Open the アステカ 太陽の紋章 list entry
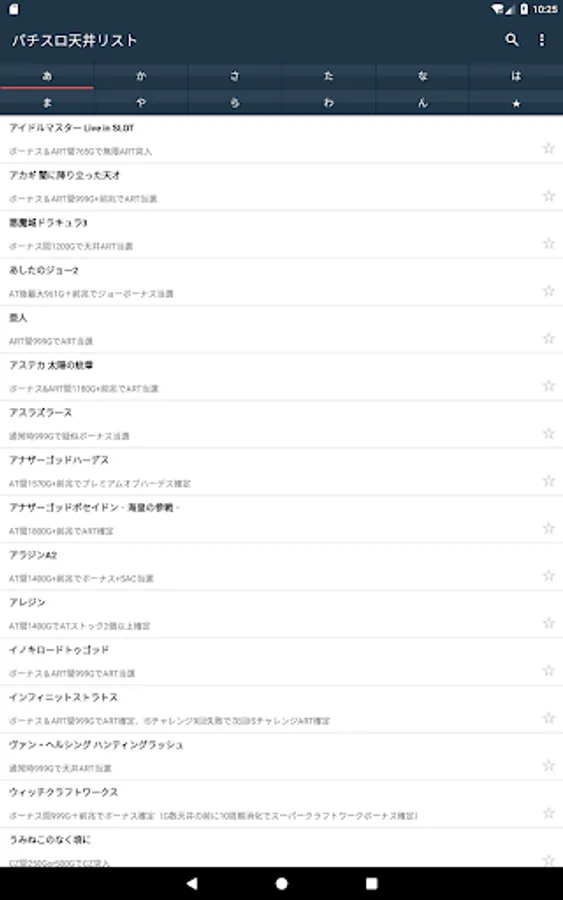This screenshot has height=900, width=563. pos(281,377)
